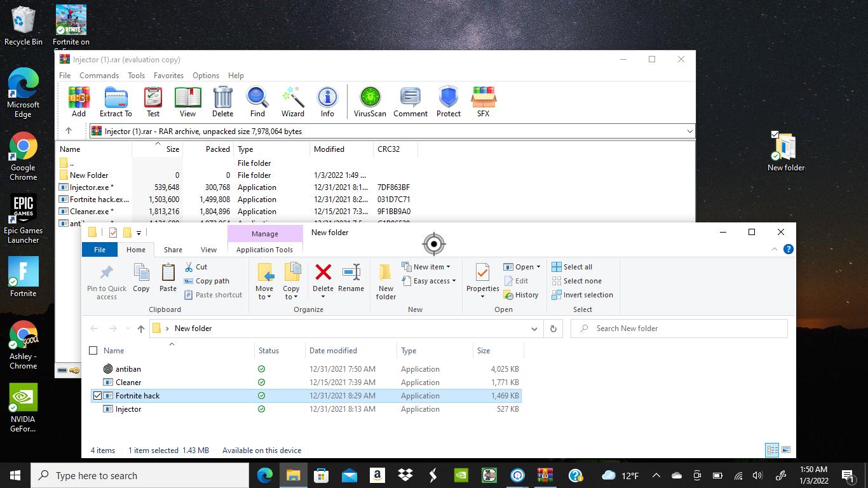Expand the New item dropdown

pos(431,267)
